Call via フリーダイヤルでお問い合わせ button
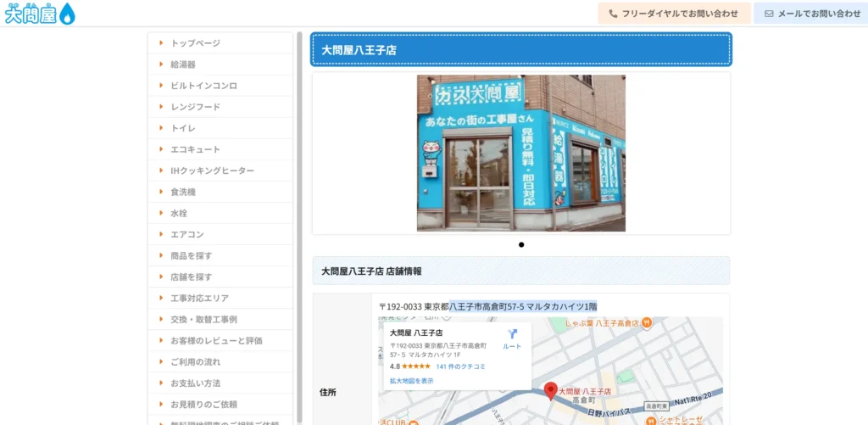This screenshot has width=868, height=425. [674, 14]
